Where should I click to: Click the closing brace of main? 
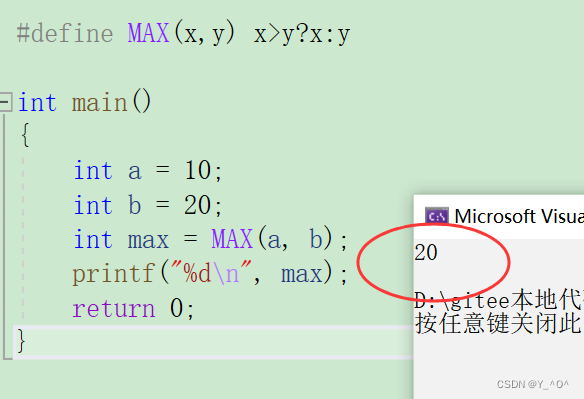(x=21, y=341)
